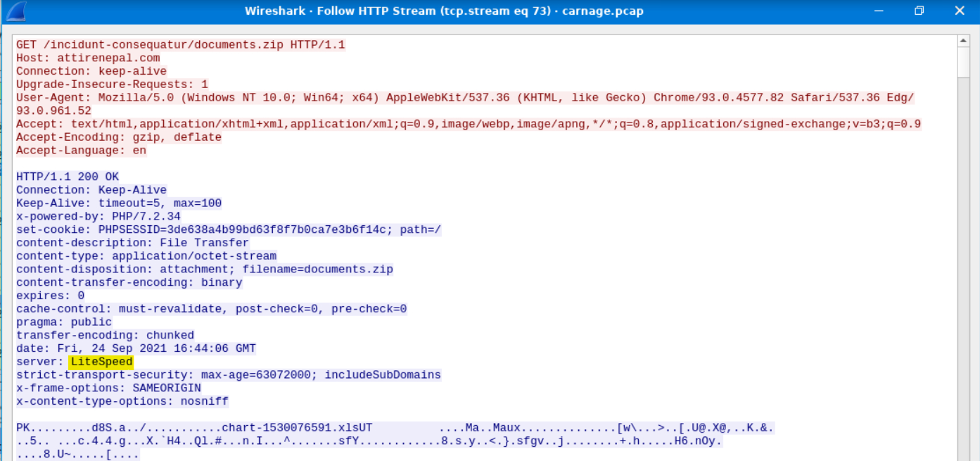Click the strict-transport-security header line

[229, 375]
